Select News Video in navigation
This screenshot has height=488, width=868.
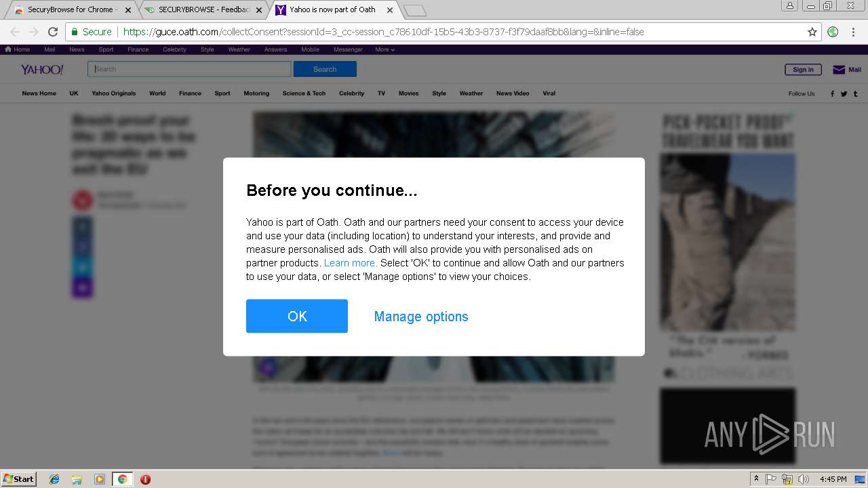pyautogui.click(x=513, y=94)
